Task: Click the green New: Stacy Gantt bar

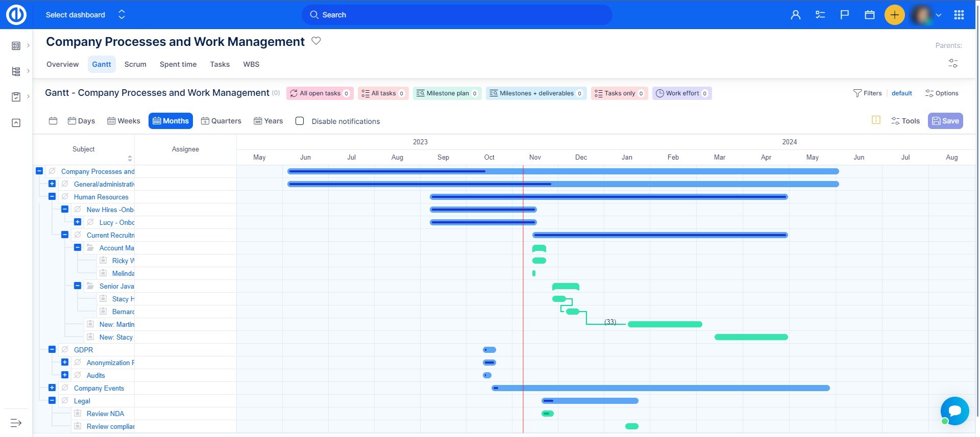Action: [x=751, y=337]
